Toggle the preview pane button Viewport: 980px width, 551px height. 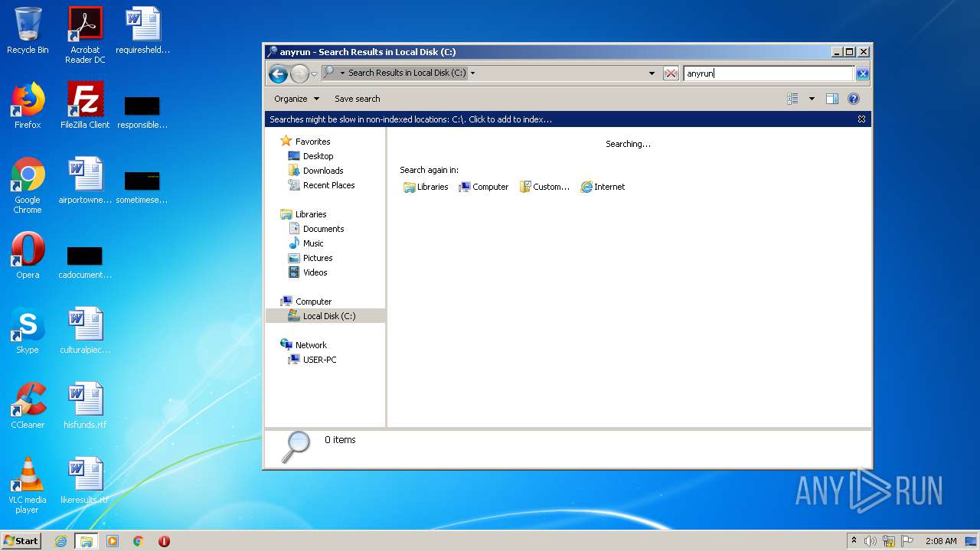(x=832, y=99)
